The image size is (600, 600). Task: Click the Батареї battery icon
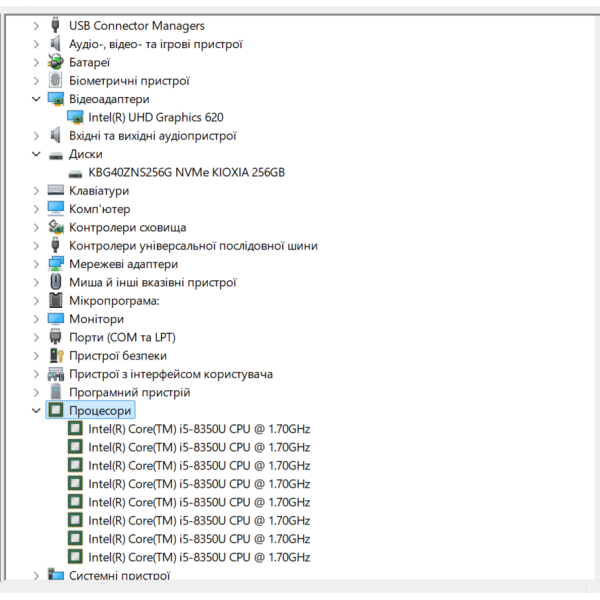click(x=55, y=62)
